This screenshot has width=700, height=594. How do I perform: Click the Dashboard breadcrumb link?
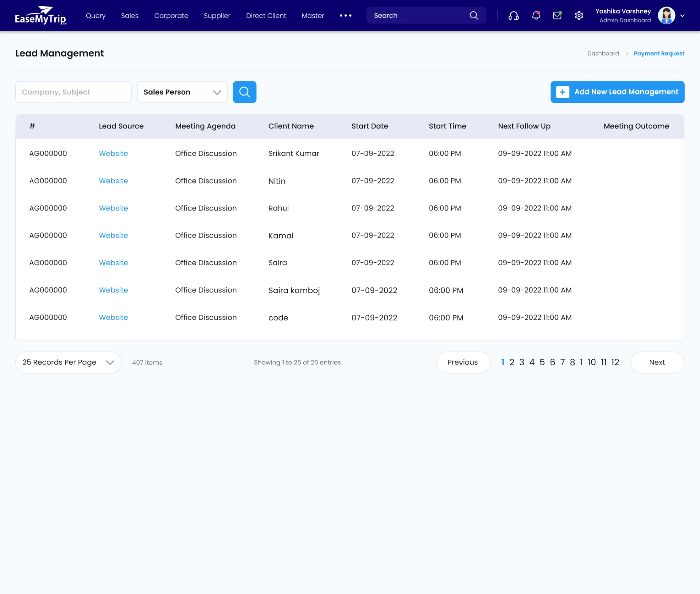pyautogui.click(x=603, y=53)
